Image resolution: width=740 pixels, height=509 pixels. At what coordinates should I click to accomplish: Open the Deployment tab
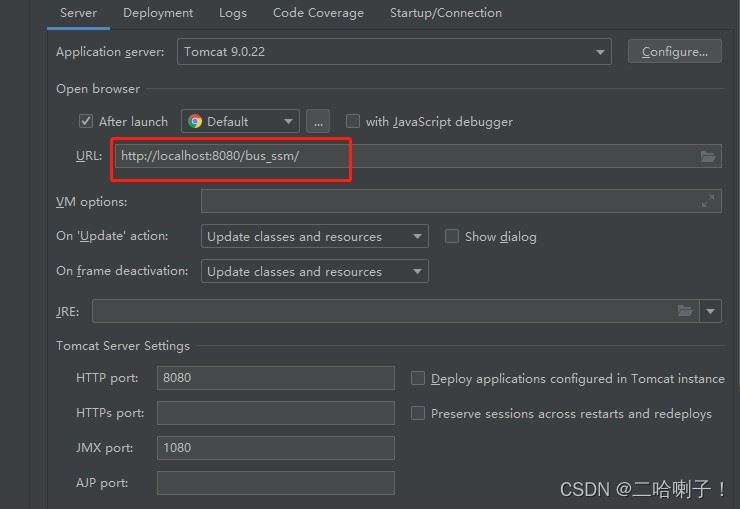tap(158, 13)
